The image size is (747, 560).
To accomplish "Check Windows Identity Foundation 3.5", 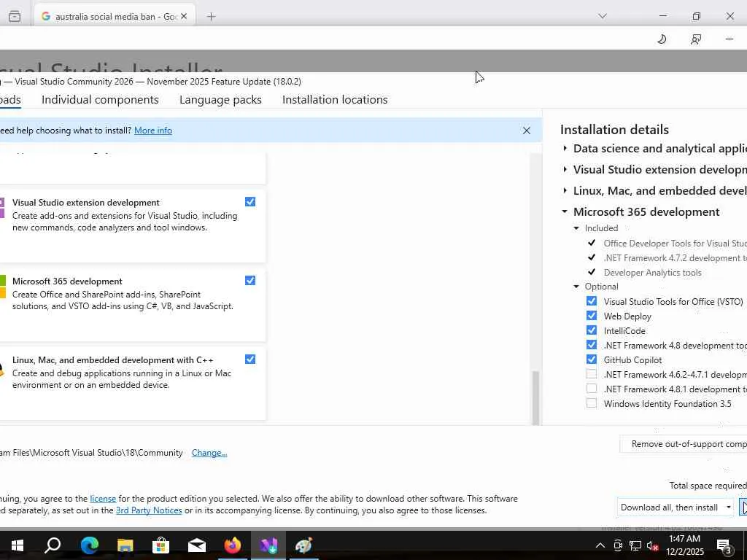I will (x=591, y=402).
